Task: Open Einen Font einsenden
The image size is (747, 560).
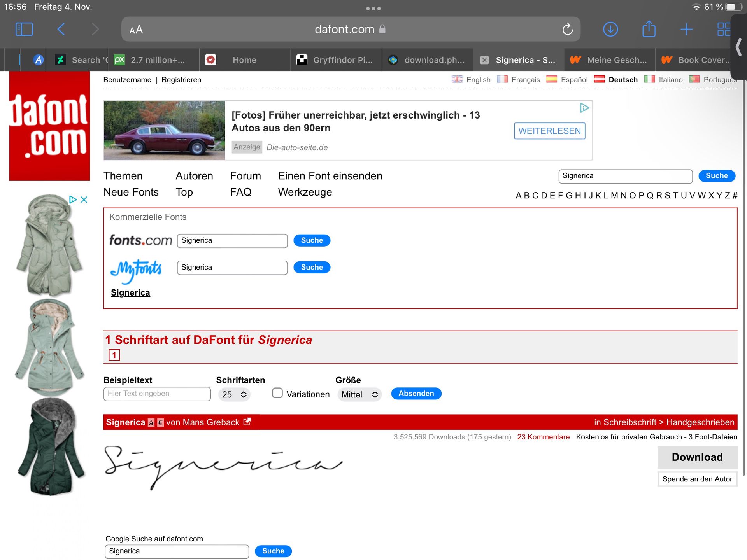Action: [x=330, y=176]
